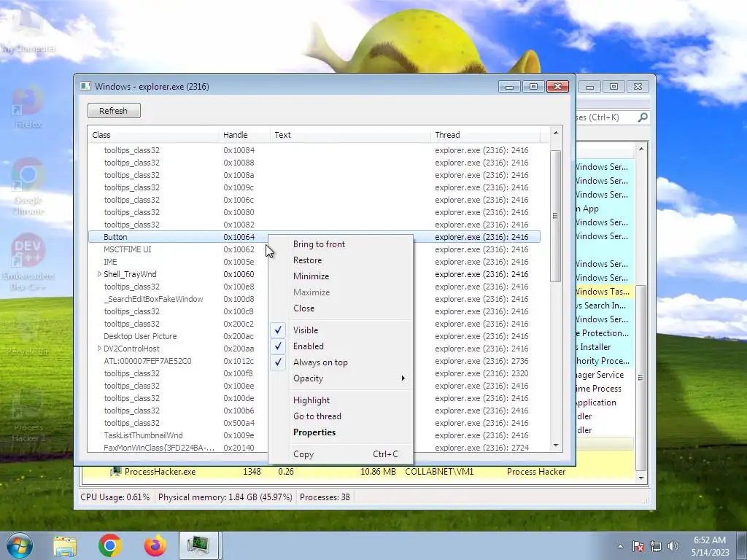
Task: Click the window list vertical scrollbar thumb
Action: tap(555, 216)
